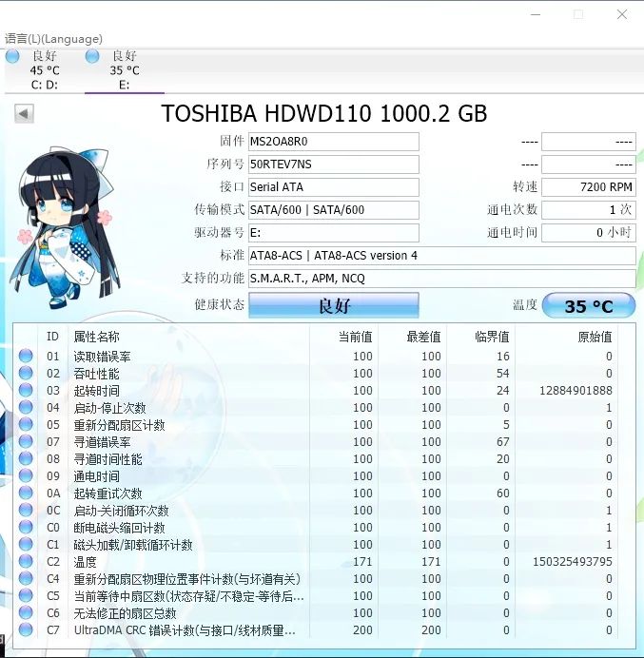Click the status orb for row 03 起转时间
This screenshot has height=658, width=644.
[26, 390]
